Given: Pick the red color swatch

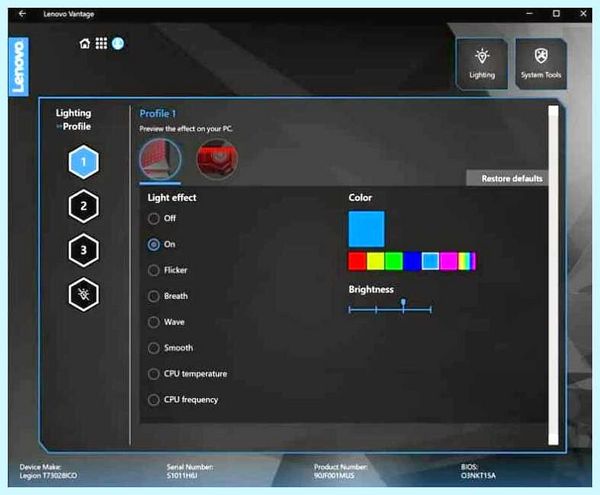Looking at the screenshot, I should click(357, 261).
